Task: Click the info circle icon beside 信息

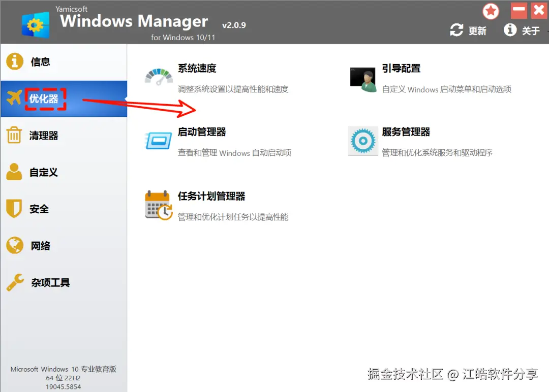Action: 15,61
